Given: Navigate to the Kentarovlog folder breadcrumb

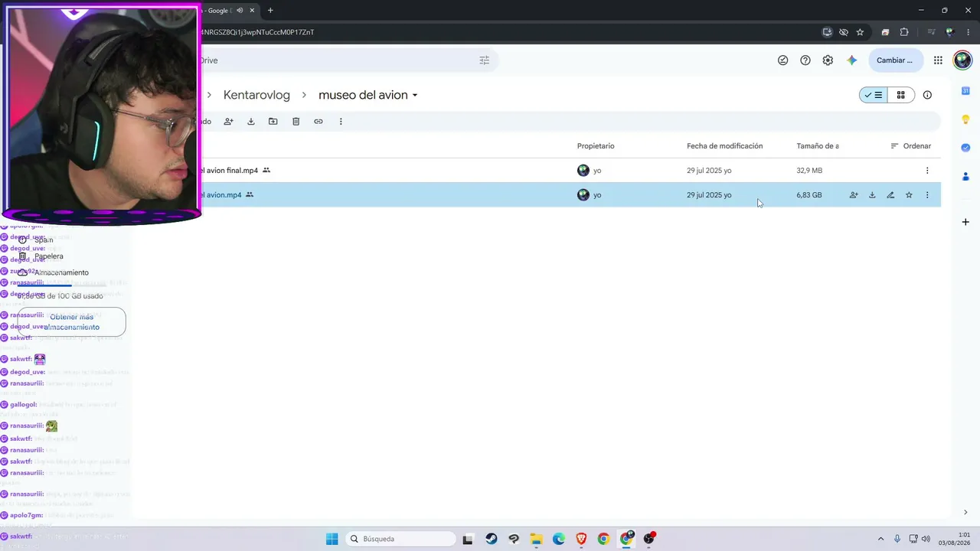Looking at the screenshot, I should coord(256,95).
